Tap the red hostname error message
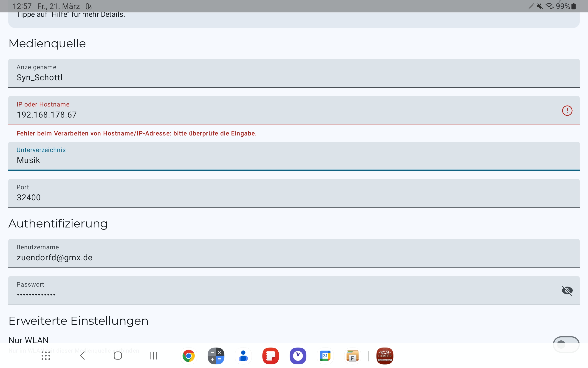This screenshot has height=368, width=588. [137, 133]
